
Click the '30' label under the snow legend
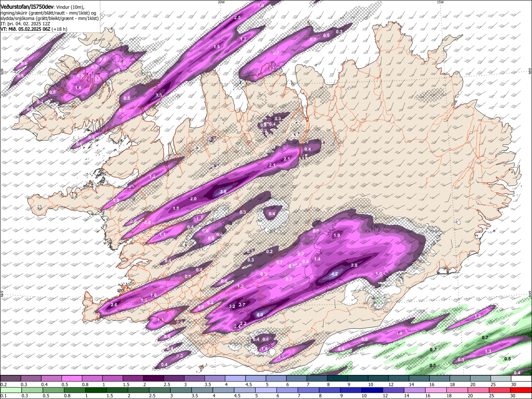tap(514, 384)
